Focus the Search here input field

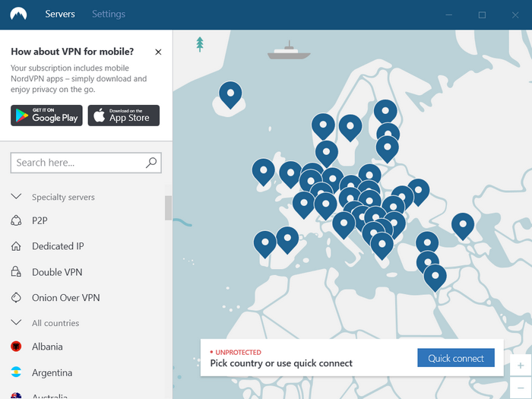86,163
